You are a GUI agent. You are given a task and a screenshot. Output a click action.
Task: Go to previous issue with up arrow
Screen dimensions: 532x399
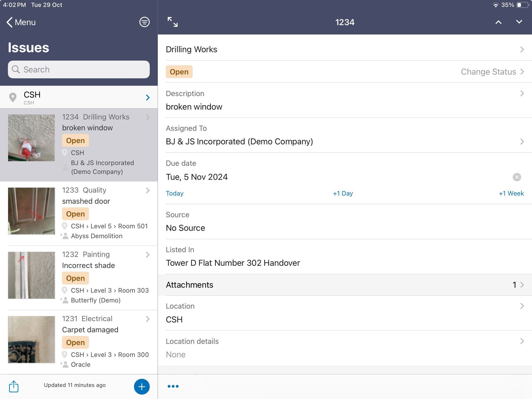(498, 22)
